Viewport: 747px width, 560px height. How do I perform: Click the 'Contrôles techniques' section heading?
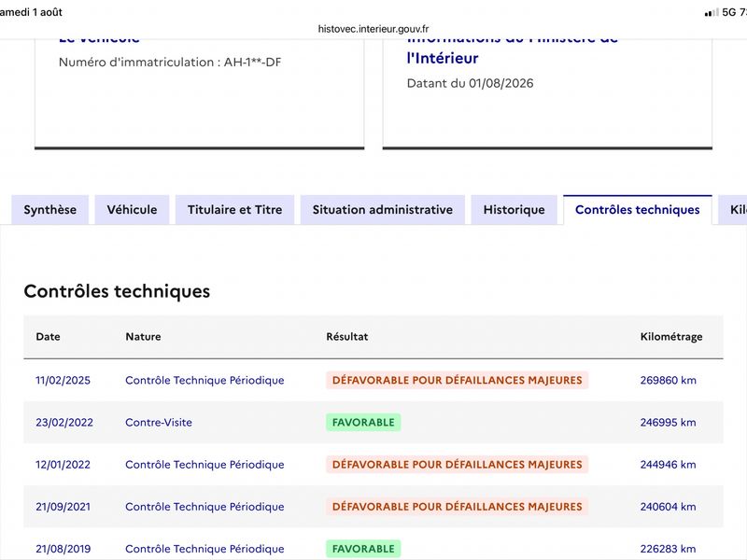click(118, 291)
